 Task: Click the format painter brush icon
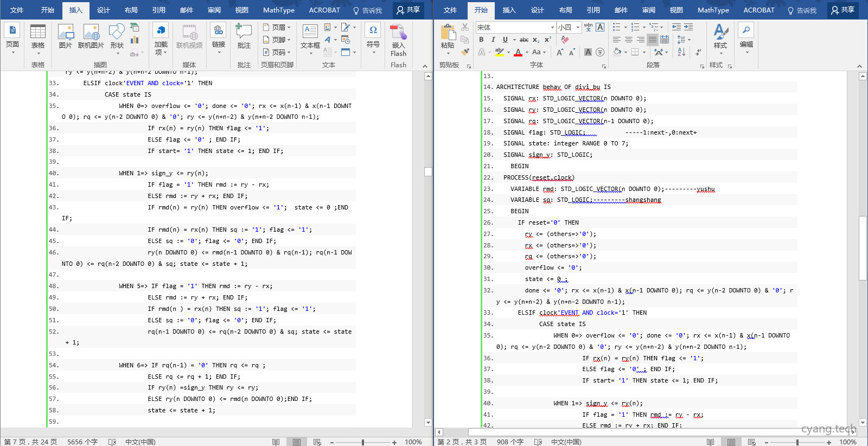(x=465, y=52)
